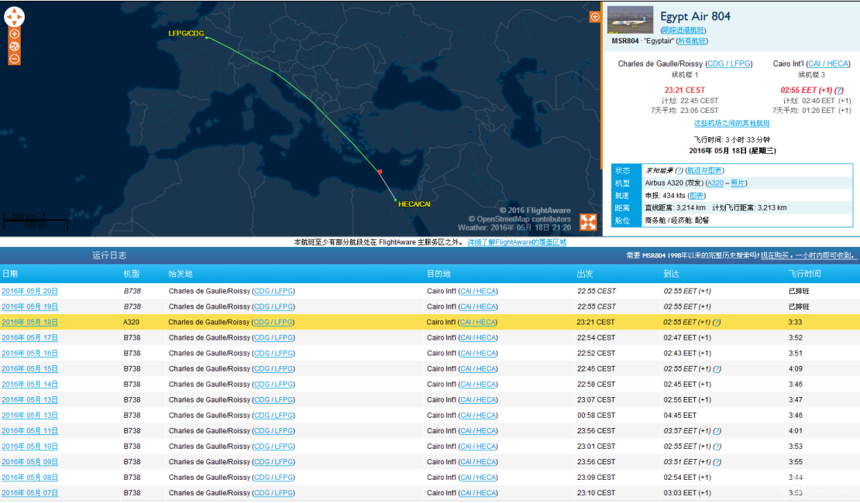Open the CDG / LFPG link in the 05月 07日 row
Viewport: 860px width, 503px height.
[273, 493]
